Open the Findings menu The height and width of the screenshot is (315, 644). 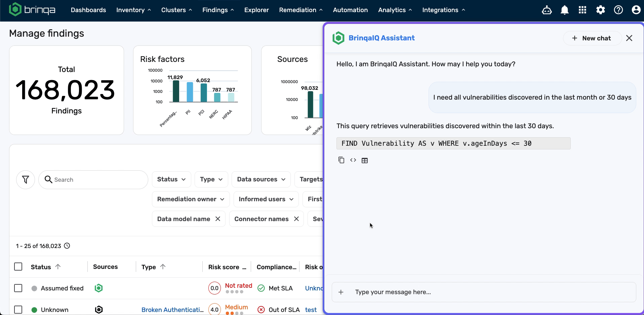218,10
